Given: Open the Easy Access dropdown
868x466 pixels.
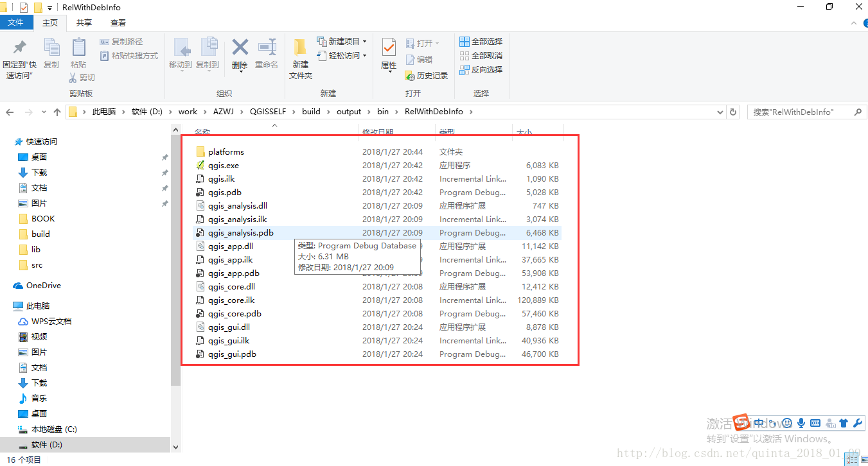Looking at the screenshot, I should (342, 56).
